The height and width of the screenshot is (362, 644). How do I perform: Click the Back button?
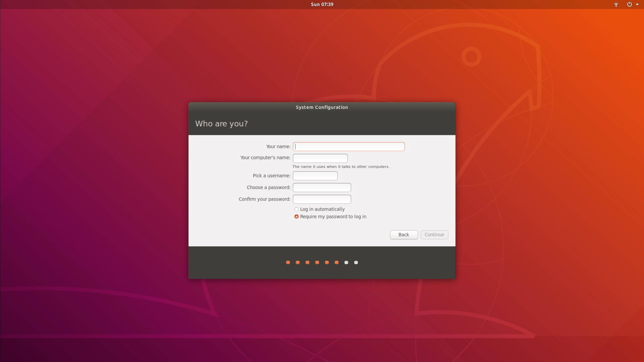[404, 235]
